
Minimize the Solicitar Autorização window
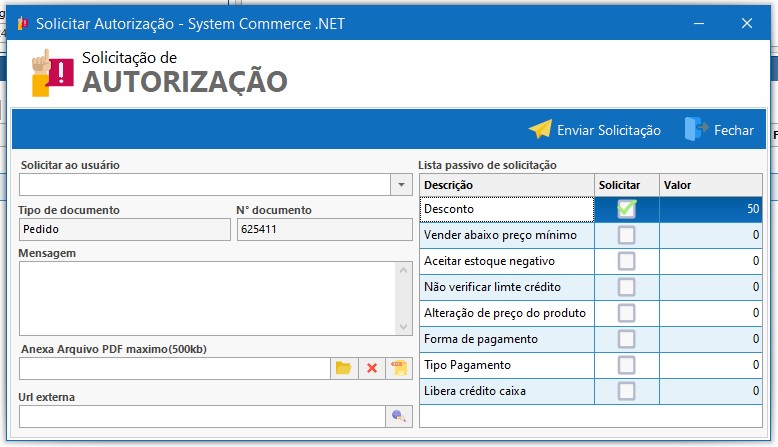coord(699,23)
